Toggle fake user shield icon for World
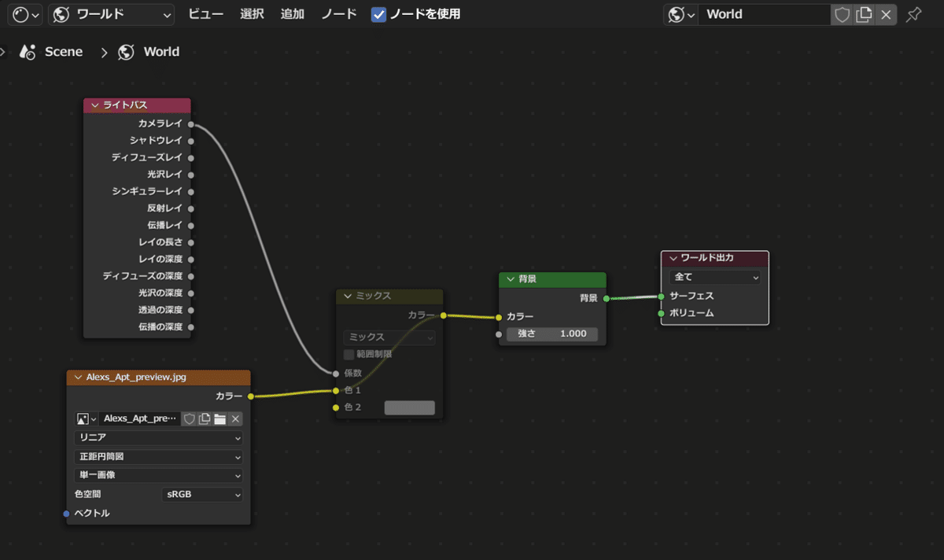Viewport: 944px width, 560px height. [x=842, y=14]
